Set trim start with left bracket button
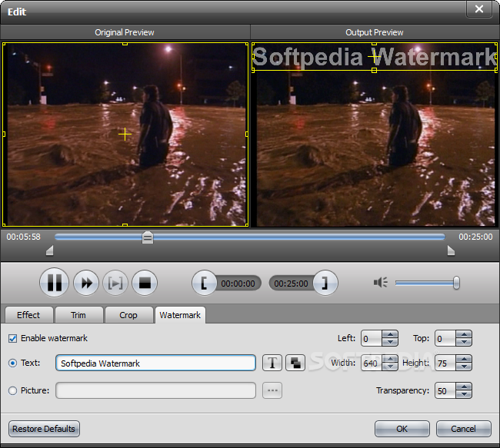The width and height of the screenshot is (500, 448). tap(205, 283)
